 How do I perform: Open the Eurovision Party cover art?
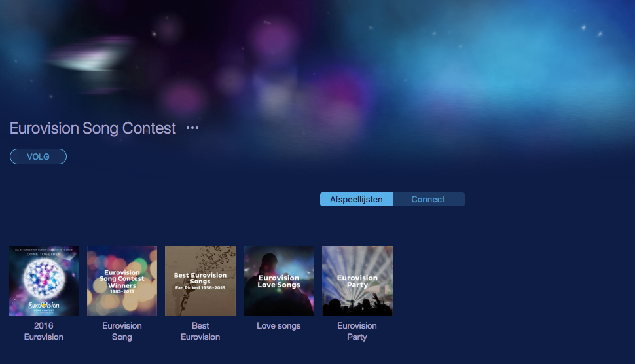(357, 281)
